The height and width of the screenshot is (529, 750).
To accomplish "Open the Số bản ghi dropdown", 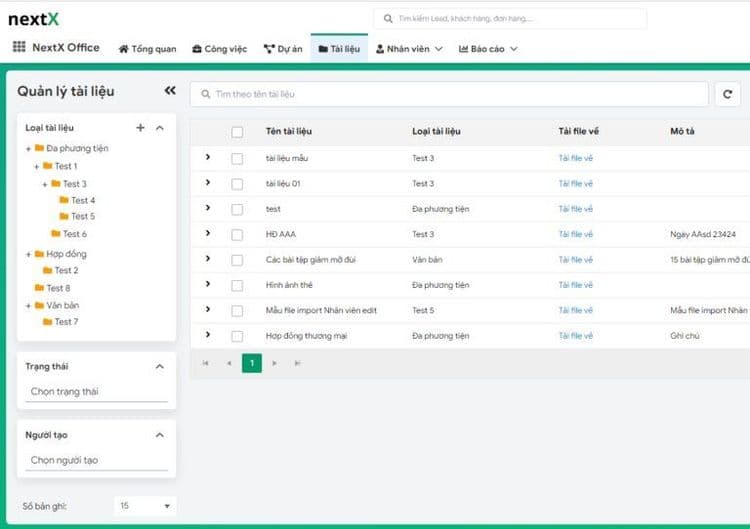I will [x=145, y=506].
